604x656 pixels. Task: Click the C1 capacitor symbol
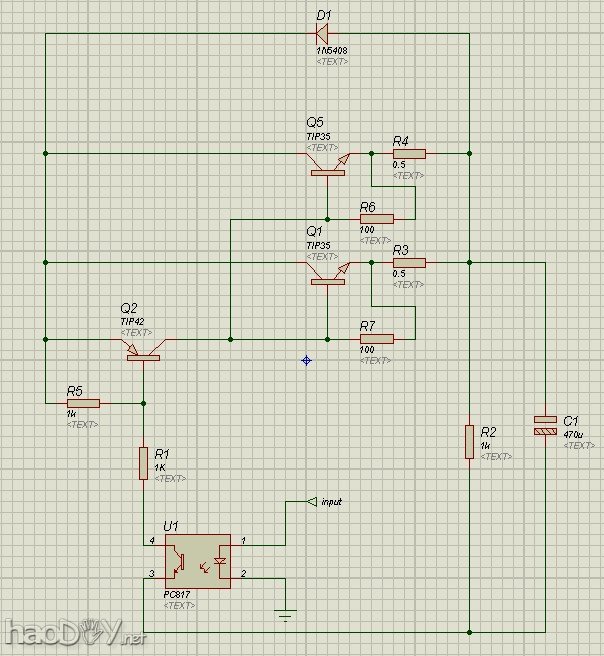tap(544, 424)
